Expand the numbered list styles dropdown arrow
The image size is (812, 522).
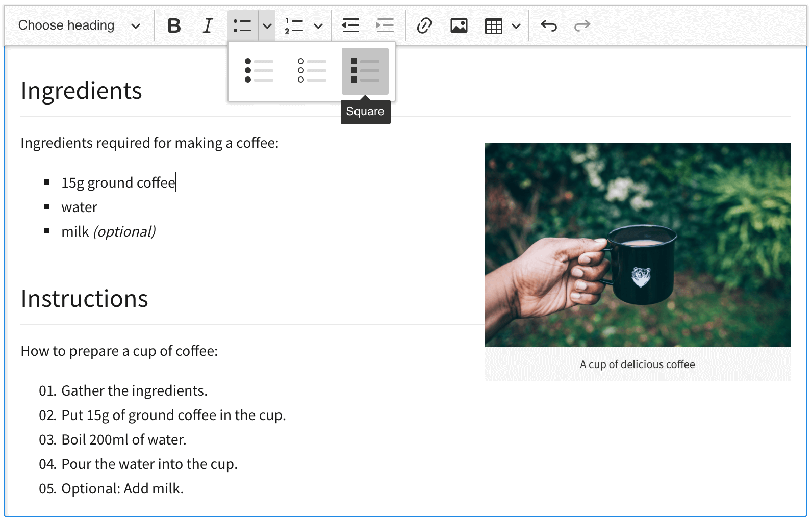318,25
